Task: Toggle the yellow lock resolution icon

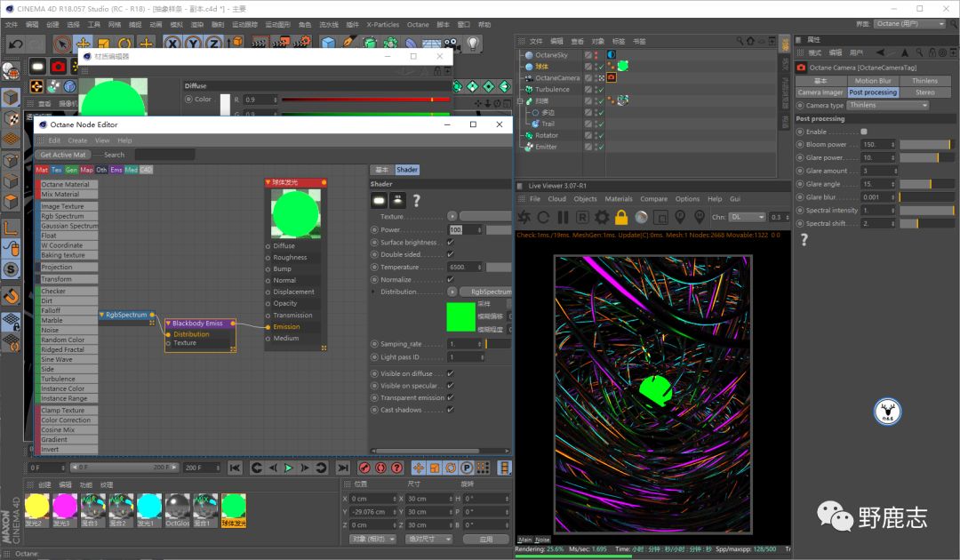Action: (x=621, y=217)
